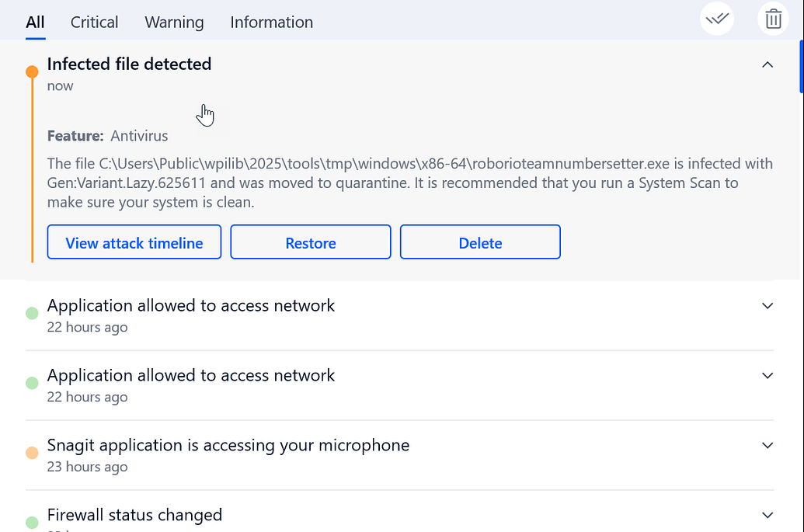Image resolution: width=804 pixels, height=532 pixels.
Task: Select the Infected file detected title
Action: tap(129, 64)
